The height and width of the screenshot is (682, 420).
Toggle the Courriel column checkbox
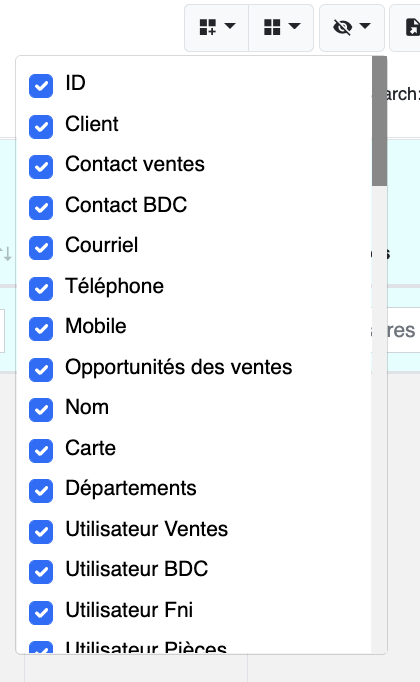point(41,248)
